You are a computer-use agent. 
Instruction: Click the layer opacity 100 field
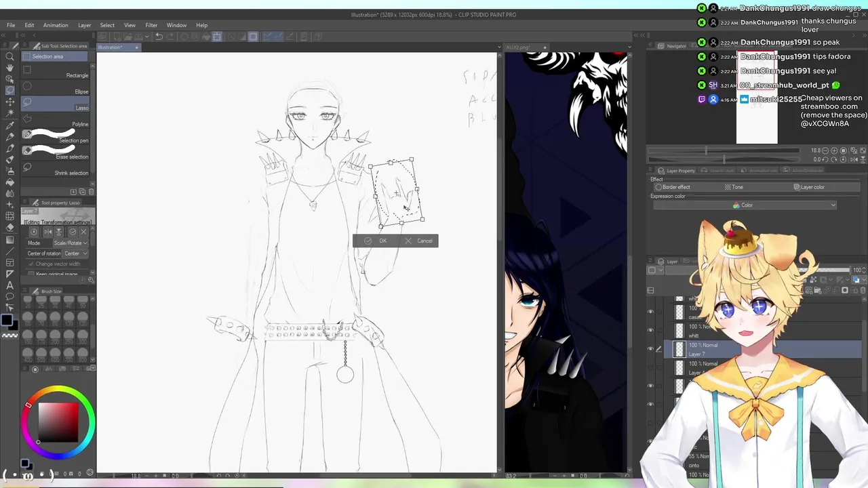[x=856, y=270]
